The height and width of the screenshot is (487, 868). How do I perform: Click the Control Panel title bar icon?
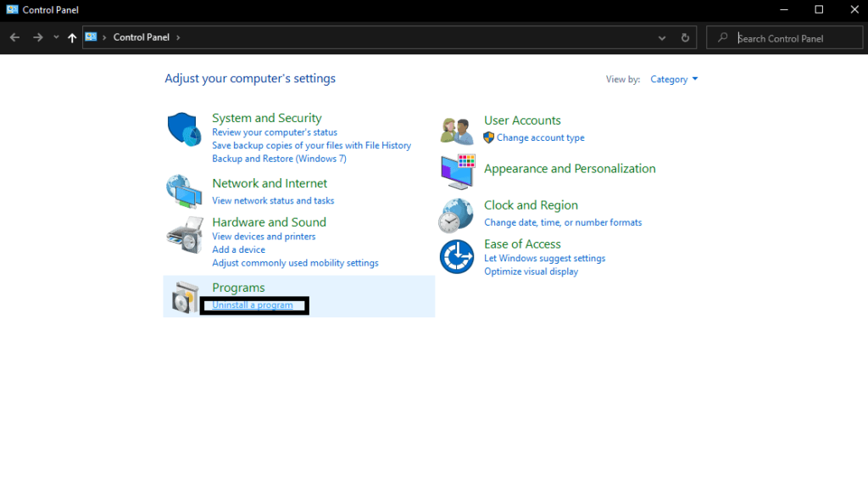(12, 9)
